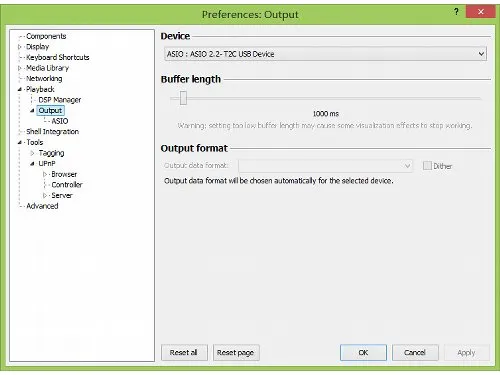The height and width of the screenshot is (375, 500).
Task: Expand the Browser node arrow
Action: click(45, 174)
